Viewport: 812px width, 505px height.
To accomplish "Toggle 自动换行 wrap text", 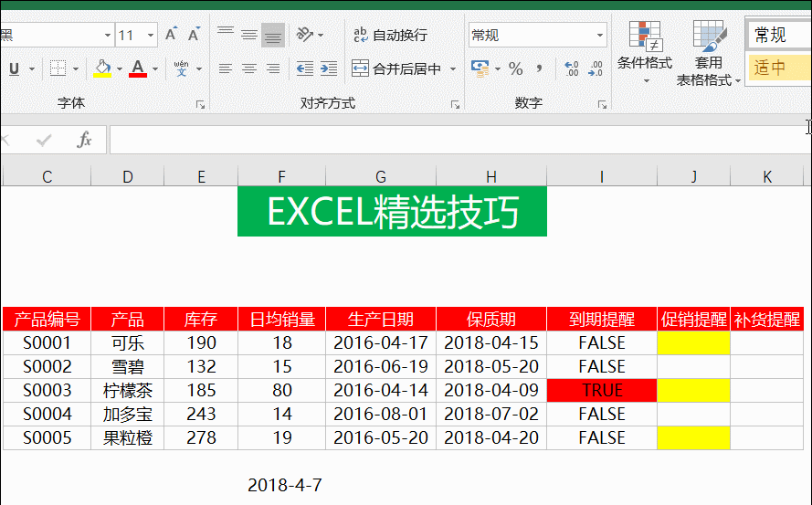I will [x=390, y=35].
